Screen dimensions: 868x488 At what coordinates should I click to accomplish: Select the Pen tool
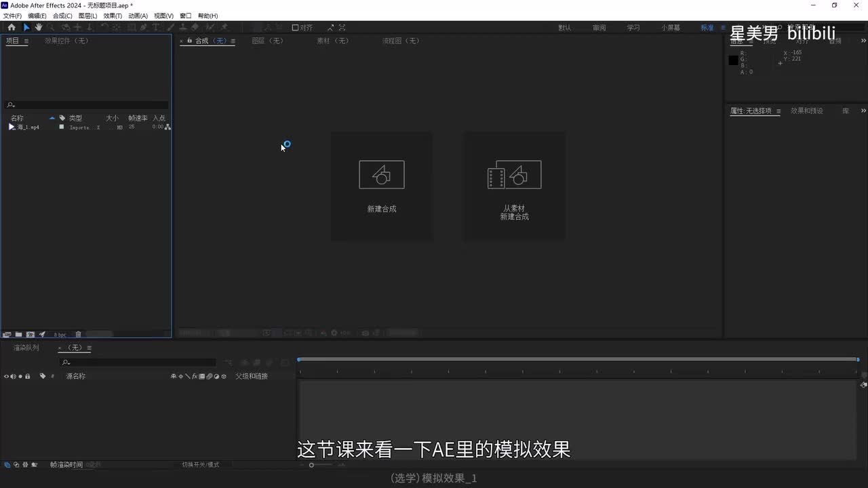pyautogui.click(x=143, y=27)
